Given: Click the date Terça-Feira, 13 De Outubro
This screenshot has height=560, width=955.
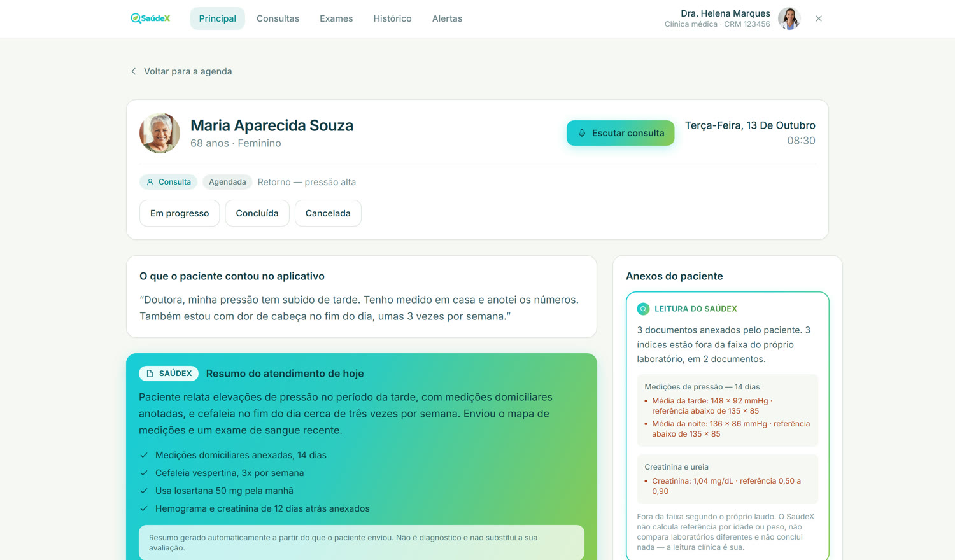Looking at the screenshot, I should pyautogui.click(x=750, y=125).
